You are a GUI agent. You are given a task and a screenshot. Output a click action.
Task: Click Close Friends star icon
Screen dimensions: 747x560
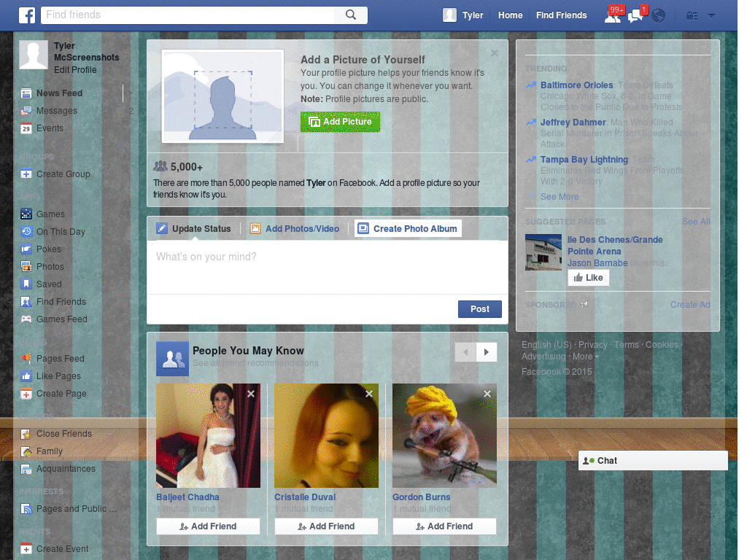26,434
